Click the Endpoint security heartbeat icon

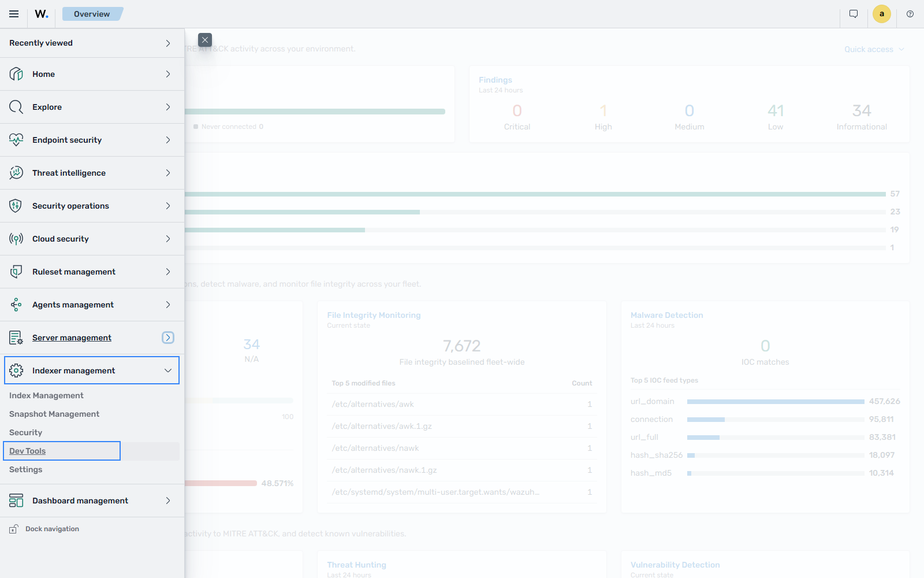click(16, 140)
